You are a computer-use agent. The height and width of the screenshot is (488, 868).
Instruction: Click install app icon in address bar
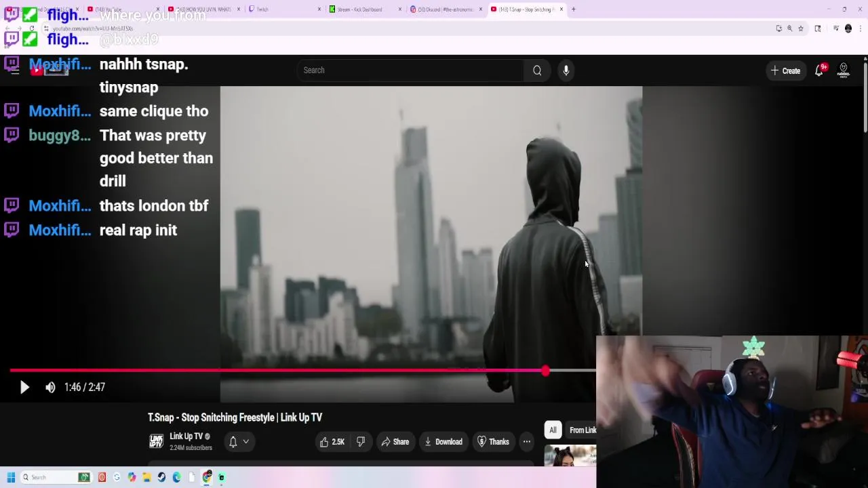[x=778, y=28]
